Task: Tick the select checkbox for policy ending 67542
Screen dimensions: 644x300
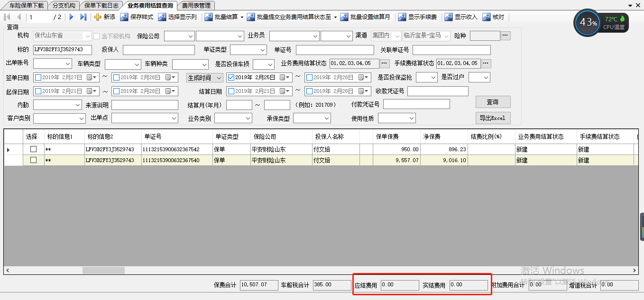Action: 33,149
